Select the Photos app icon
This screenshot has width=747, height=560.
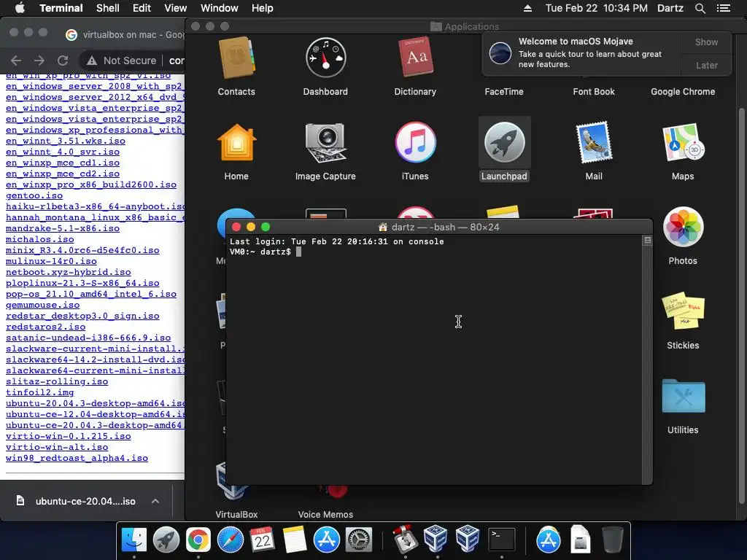click(683, 227)
